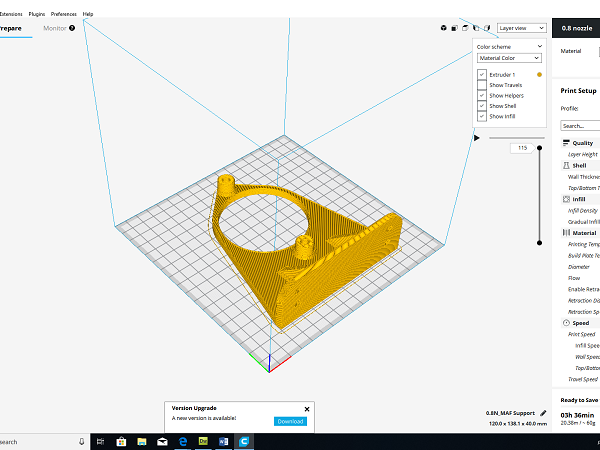
Task: Open Task View from the taskbar
Action: (101, 442)
